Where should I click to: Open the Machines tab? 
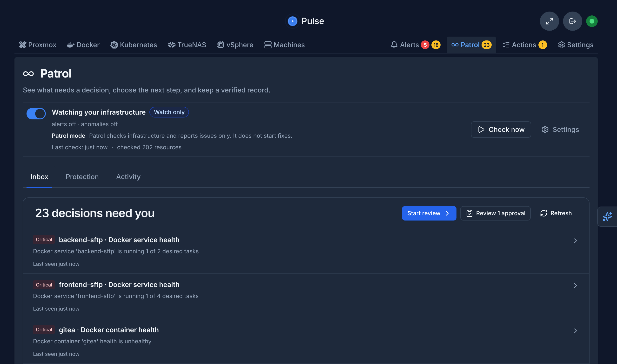pyautogui.click(x=284, y=45)
